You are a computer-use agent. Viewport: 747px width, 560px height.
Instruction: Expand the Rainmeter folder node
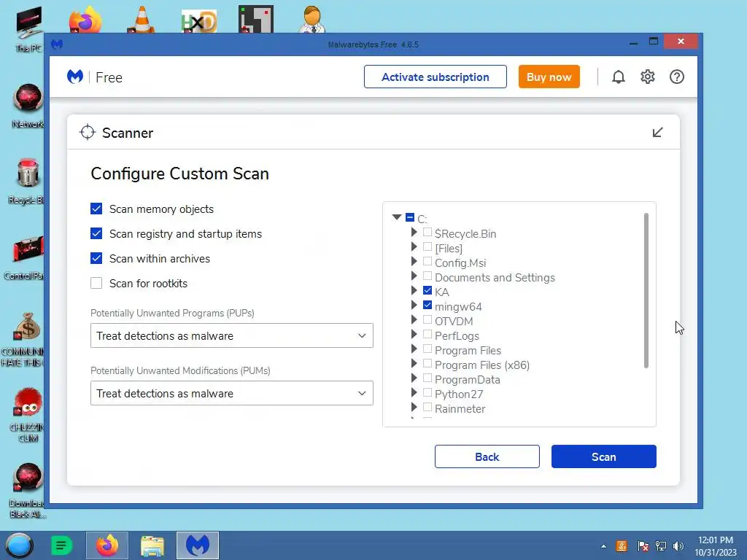[414, 407]
